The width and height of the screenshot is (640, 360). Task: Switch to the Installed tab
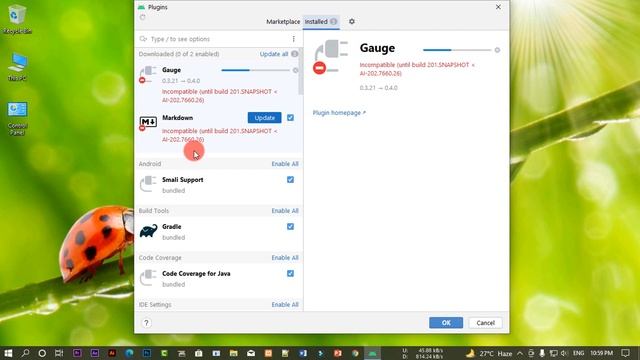pos(321,22)
